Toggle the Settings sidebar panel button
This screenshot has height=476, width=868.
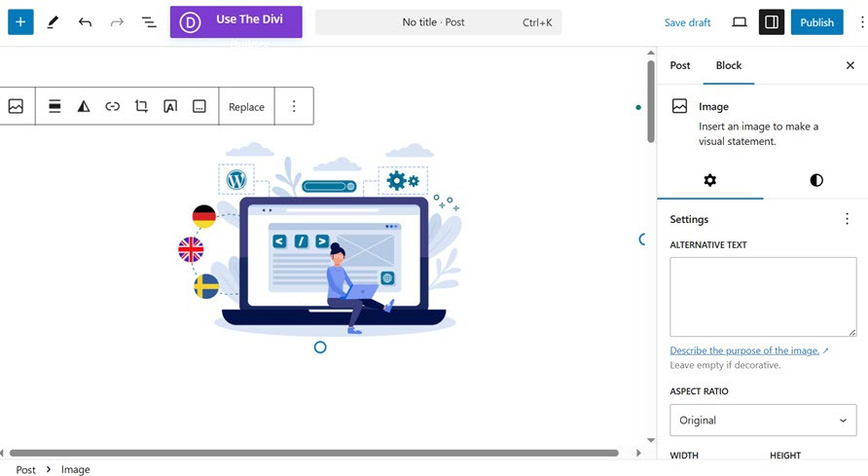pyautogui.click(x=771, y=22)
